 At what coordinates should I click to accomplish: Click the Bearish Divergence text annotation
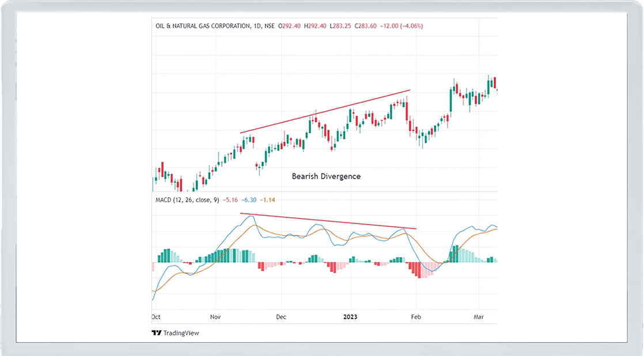[326, 176]
